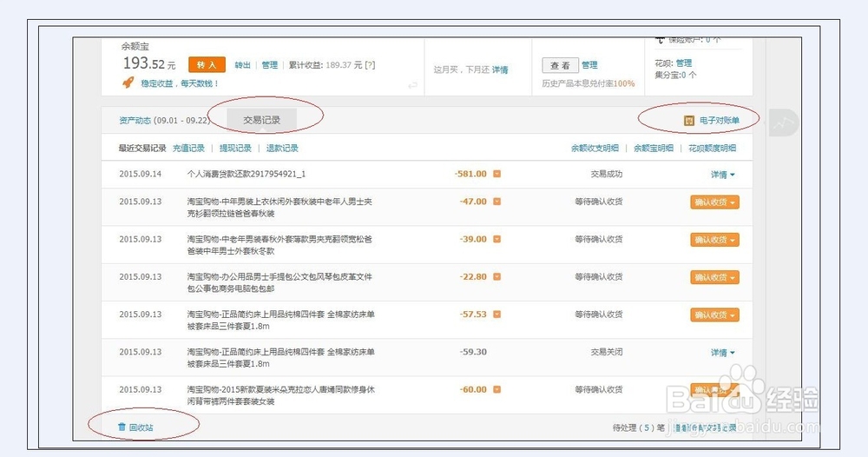Open 花呗 管理 link
This screenshot has width=868, height=457.
(x=684, y=63)
